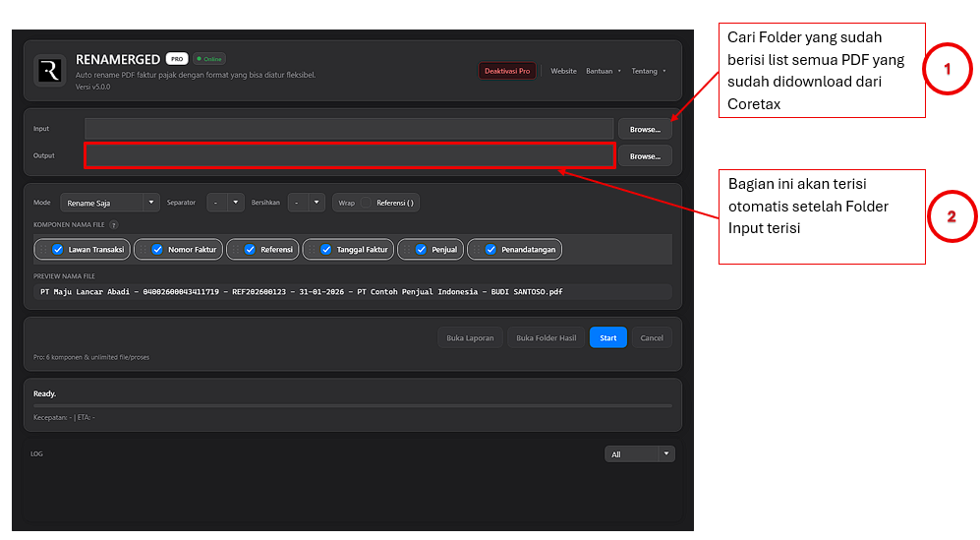This screenshot has width=980, height=540.
Task: Click the drag handle on Lawan Transaksi chip
Action: 43,249
